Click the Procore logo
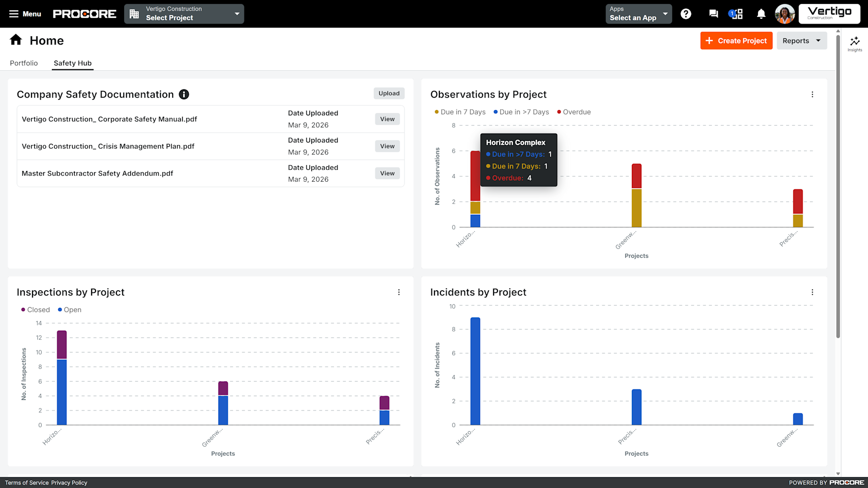The image size is (868, 488). click(x=84, y=14)
